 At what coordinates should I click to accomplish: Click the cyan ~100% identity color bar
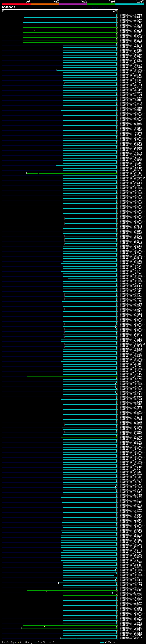[130, 4]
